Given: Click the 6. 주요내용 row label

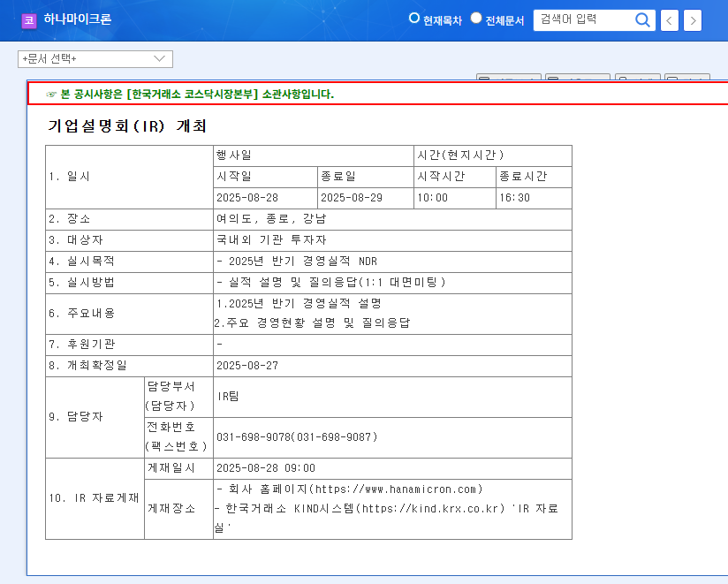Looking at the screenshot, I should 129,314.
